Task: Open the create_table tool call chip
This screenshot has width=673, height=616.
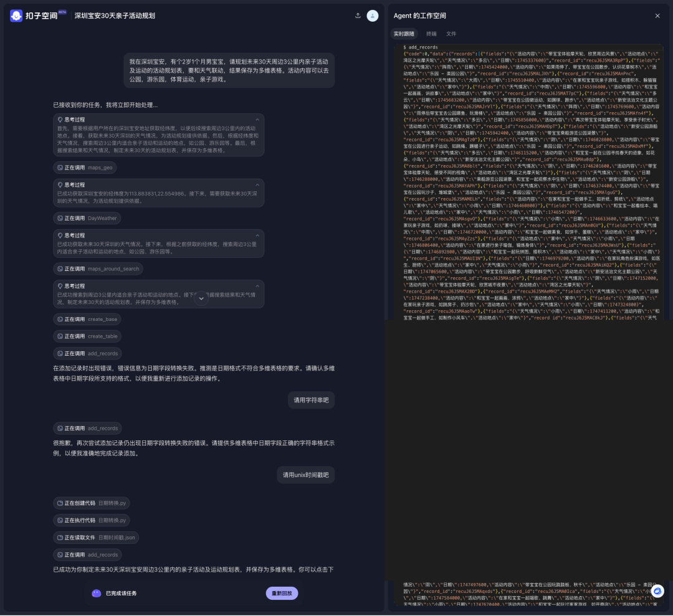Action: pos(87,336)
